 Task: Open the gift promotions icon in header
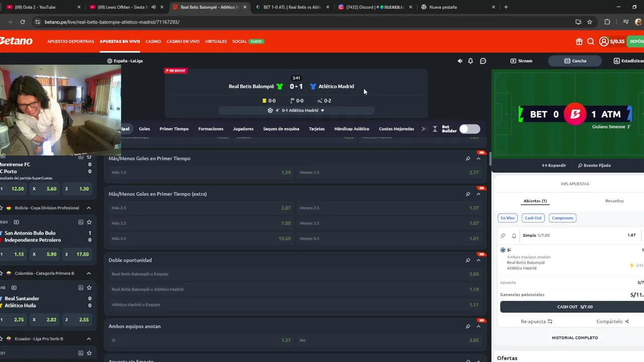click(x=579, y=42)
